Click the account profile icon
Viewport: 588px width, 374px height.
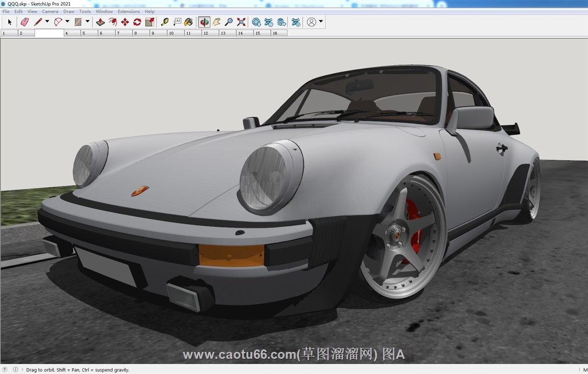tap(312, 22)
